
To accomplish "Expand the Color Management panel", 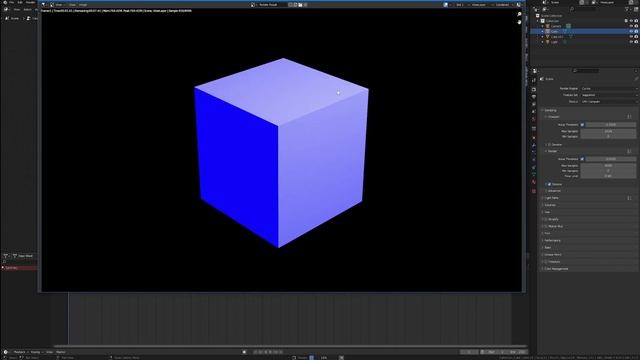I will coord(555,269).
